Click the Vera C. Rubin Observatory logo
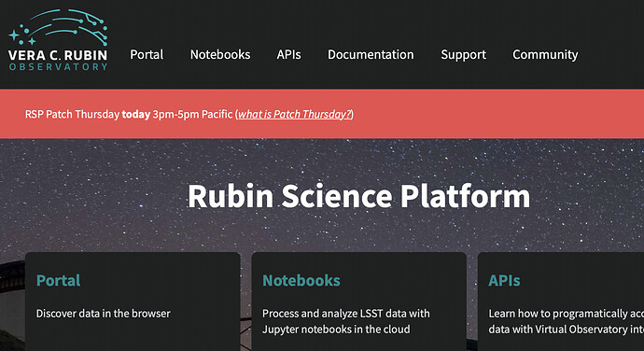This screenshot has width=644, height=351. coord(58,40)
